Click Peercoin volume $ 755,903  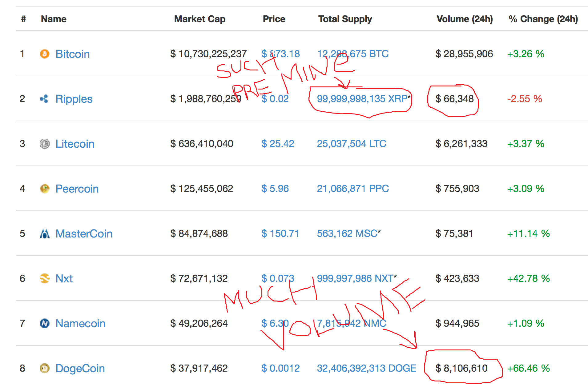457,189
